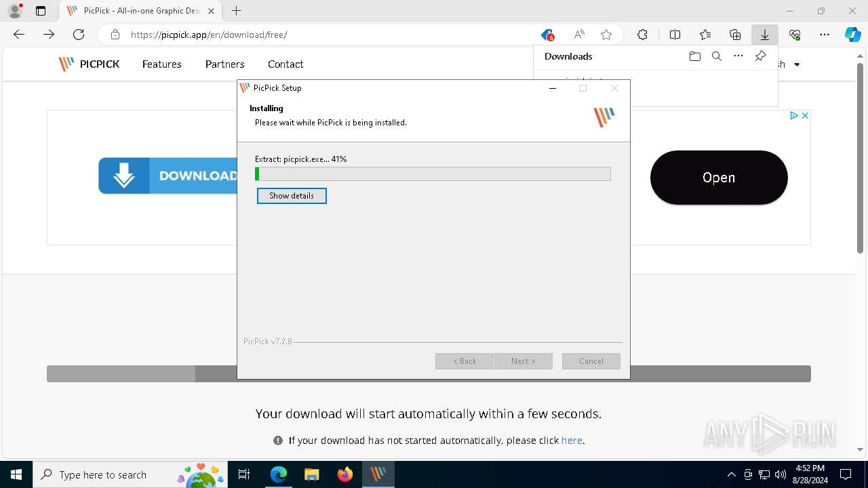This screenshot has width=868, height=488.
Task: Open File Explorer from taskbar
Action: click(312, 474)
